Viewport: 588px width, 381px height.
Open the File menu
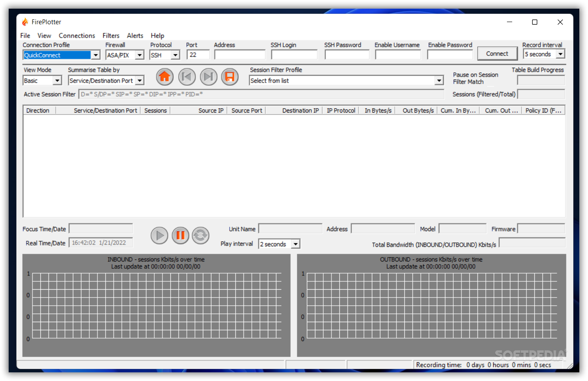(25, 36)
